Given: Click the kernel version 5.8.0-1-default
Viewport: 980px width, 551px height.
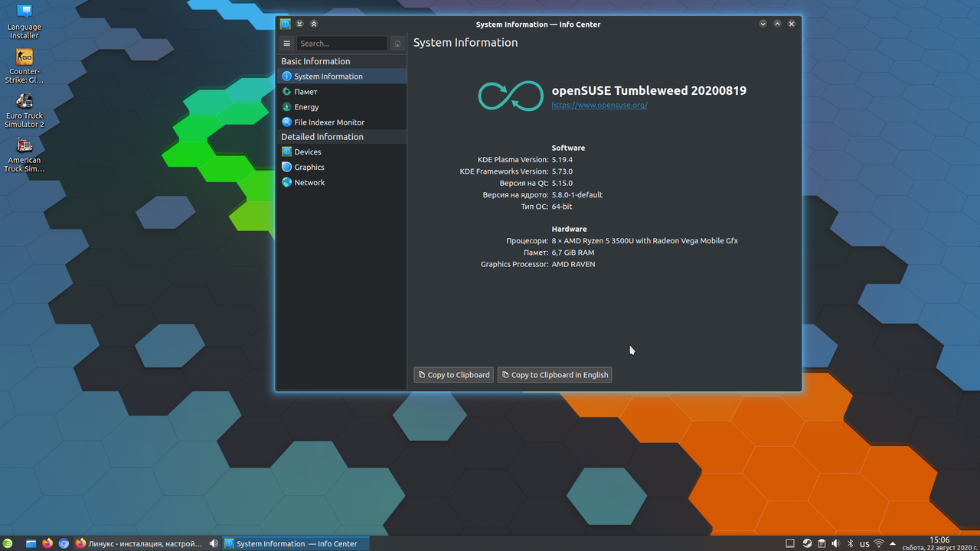Looking at the screenshot, I should [577, 195].
